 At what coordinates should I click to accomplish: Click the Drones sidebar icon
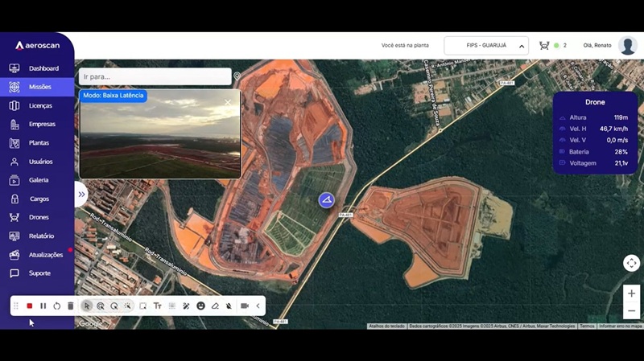pyautogui.click(x=14, y=217)
